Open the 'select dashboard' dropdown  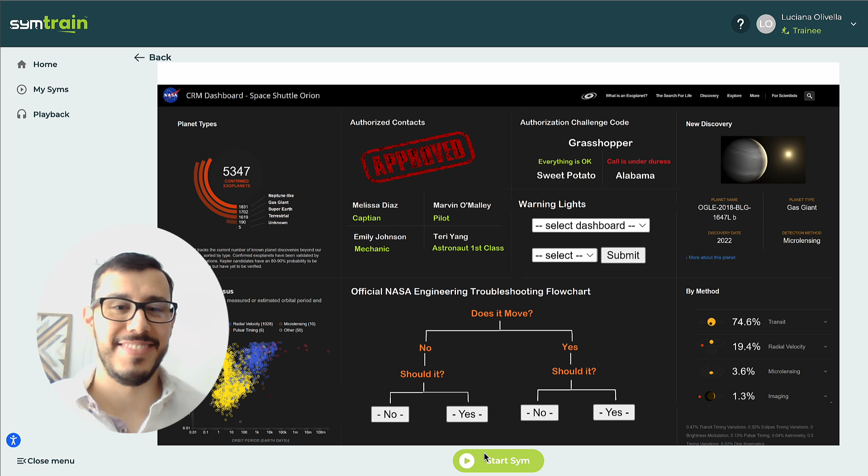(x=591, y=226)
